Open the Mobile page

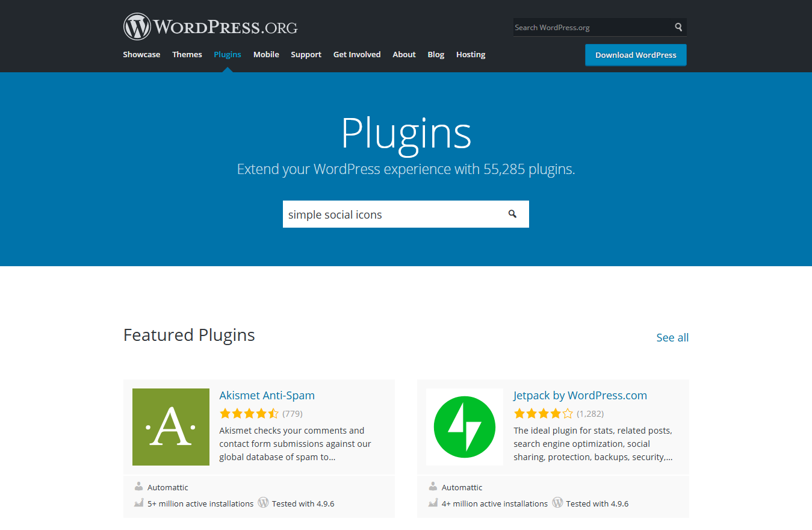tap(266, 54)
